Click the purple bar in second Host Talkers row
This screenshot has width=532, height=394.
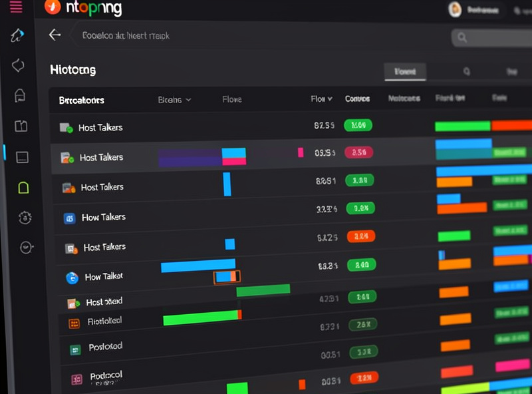coord(190,158)
